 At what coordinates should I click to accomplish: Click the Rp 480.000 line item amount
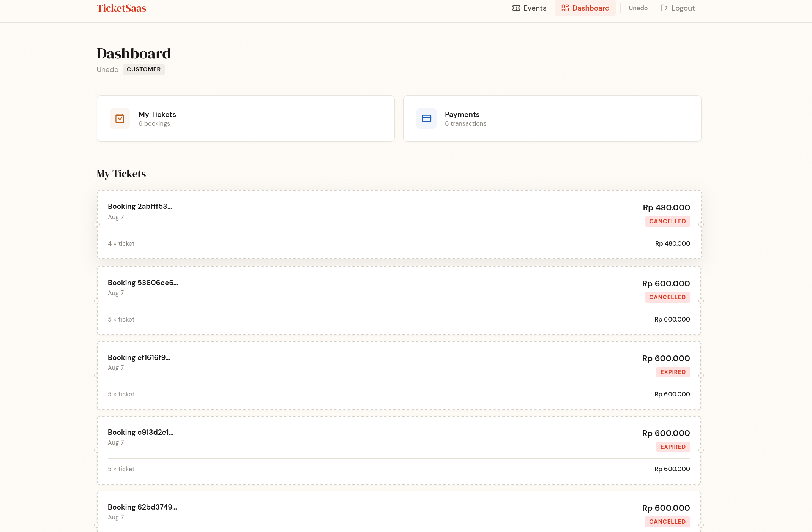672,243
